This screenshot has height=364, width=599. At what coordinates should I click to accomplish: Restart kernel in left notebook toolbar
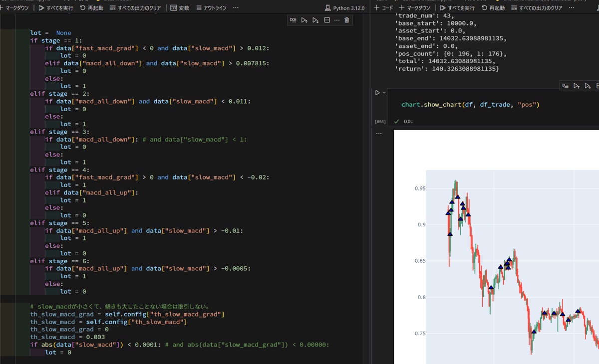pyautogui.click(x=91, y=8)
